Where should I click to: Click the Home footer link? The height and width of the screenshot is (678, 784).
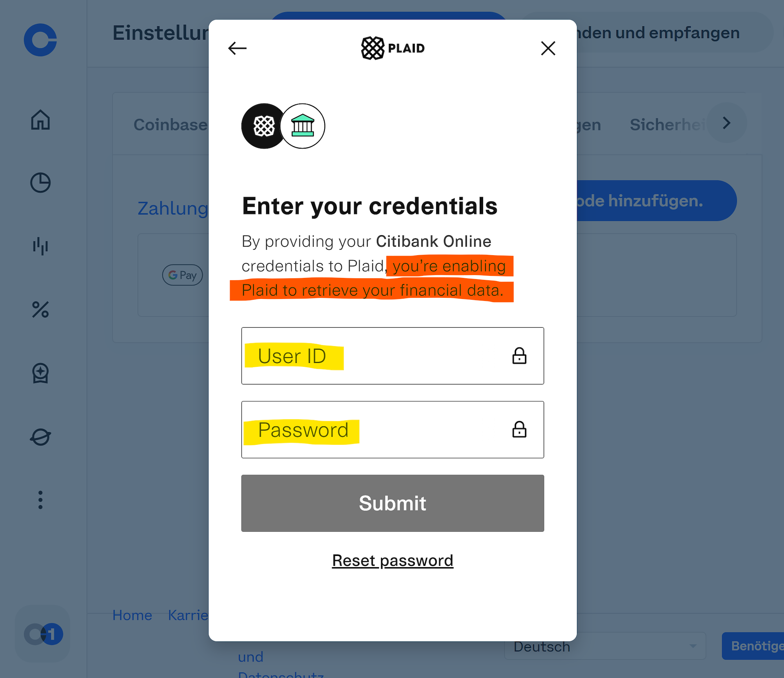tap(132, 615)
